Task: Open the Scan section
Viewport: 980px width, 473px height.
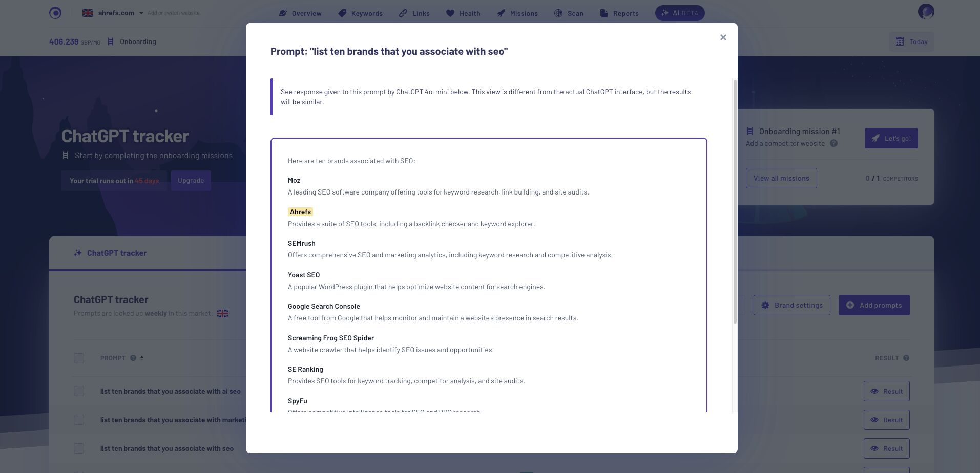Action: (x=569, y=13)
